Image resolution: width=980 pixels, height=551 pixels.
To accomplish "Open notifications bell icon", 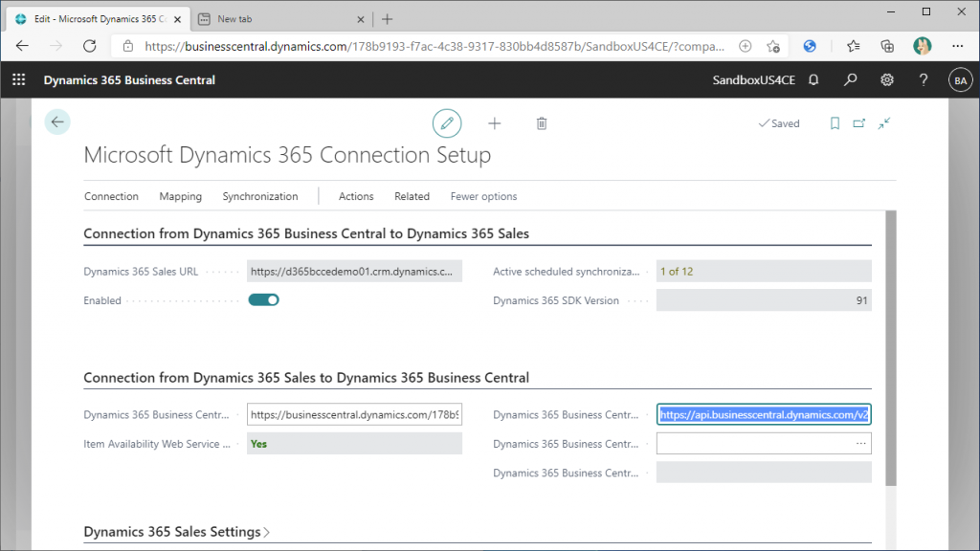I will (813, 80).
